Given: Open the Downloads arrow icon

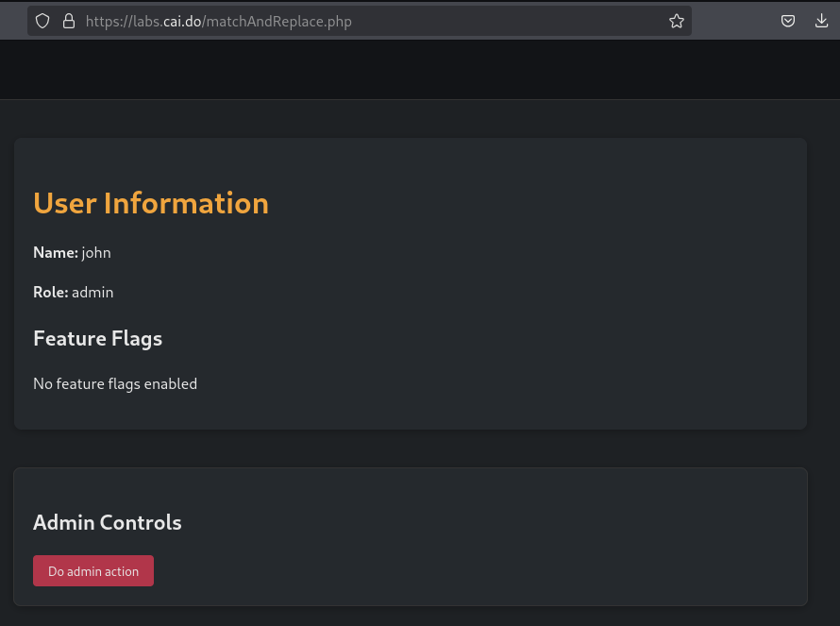Looking at the screenshot, I should (x=821, y=21).
